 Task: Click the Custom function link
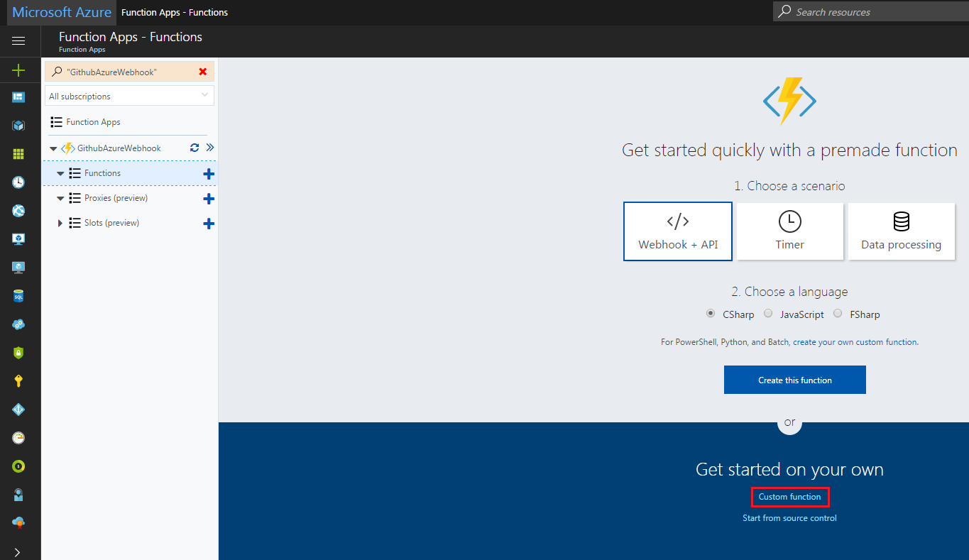click(x=789, y=497)
